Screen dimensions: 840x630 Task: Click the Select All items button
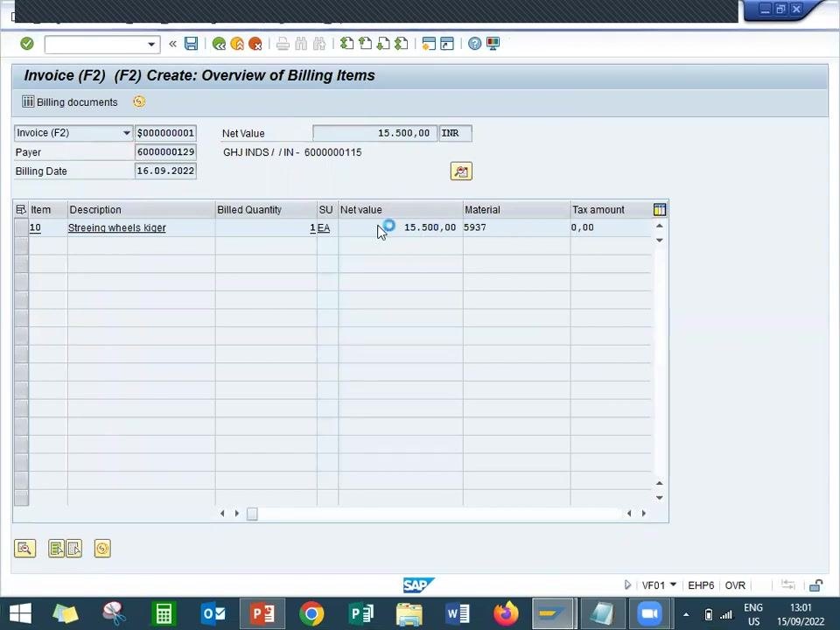pos(56,549)
